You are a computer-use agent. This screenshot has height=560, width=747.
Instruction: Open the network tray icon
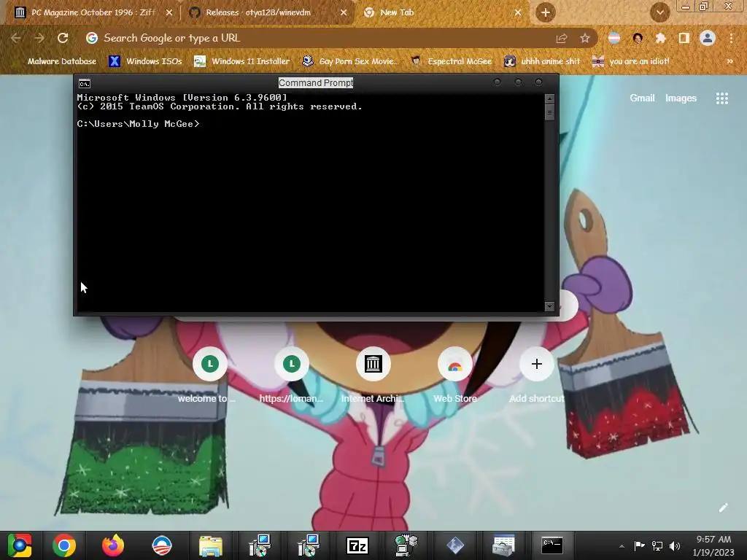pyautogui.click(x=657, y=545)
